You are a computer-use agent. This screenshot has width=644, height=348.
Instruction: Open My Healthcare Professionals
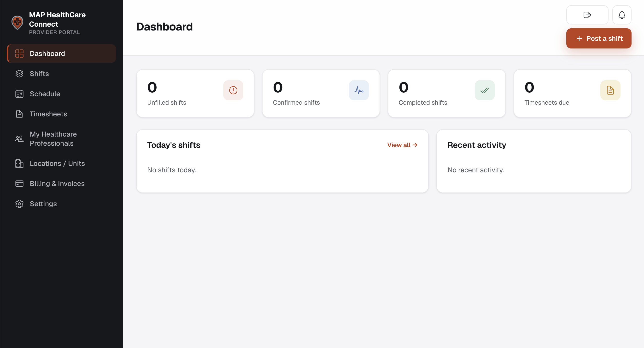pos(61,138)
